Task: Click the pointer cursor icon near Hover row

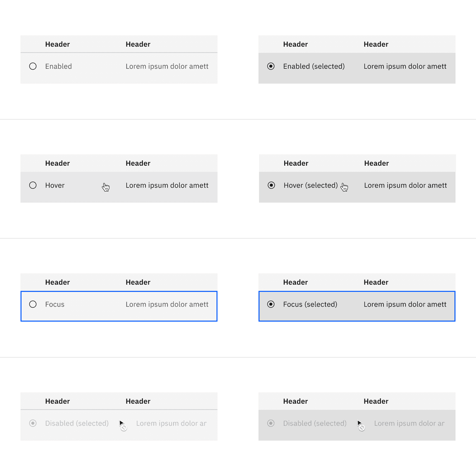Action: click(x=106, y=187)
